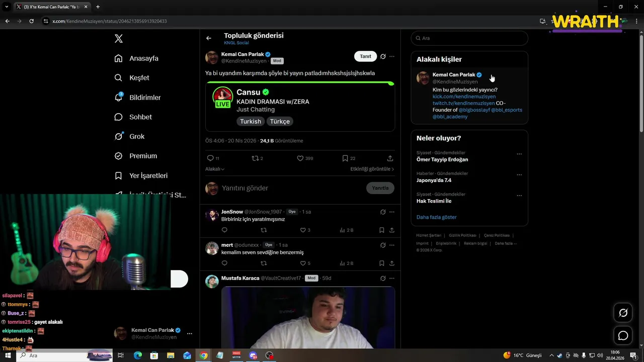Open the KNGL Social community link

[x=236, y=43]
